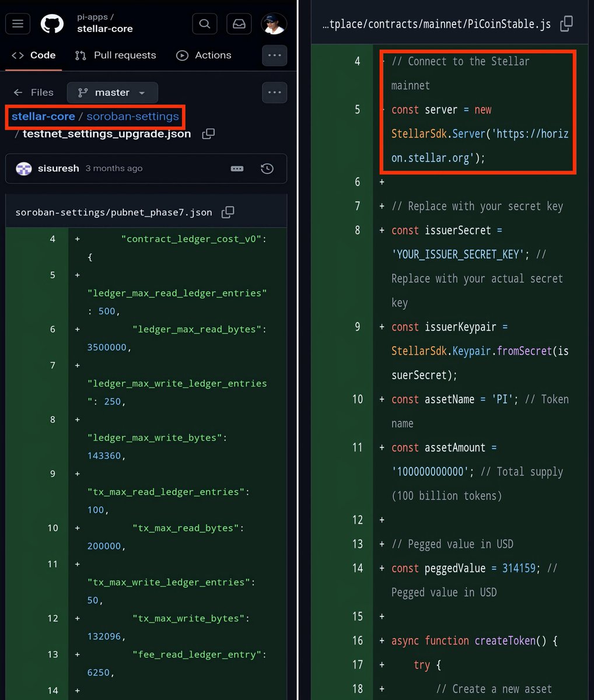Screen dimensions: 594x700
Task: Open stellar-core breadcrumb link
Action: pos(43,116)
